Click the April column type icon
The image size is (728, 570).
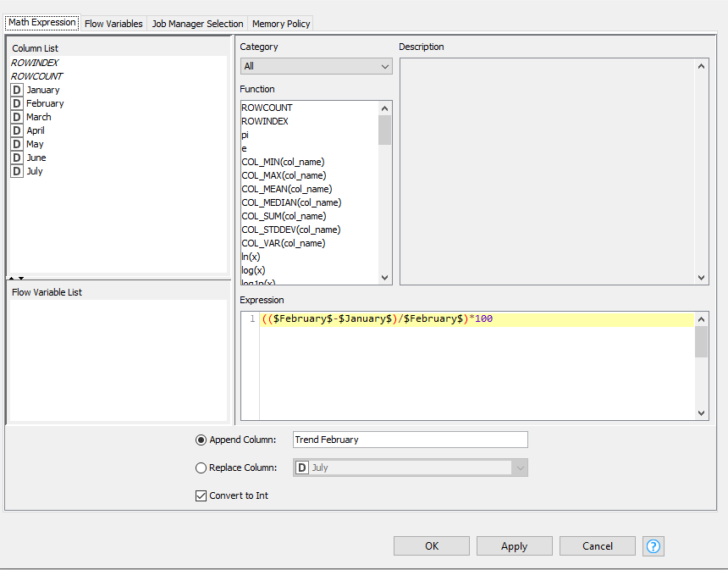pyautogui.click(x=17, y=130)
